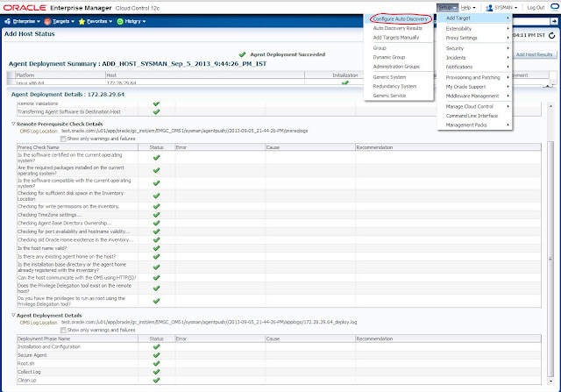Choose Redundancy System menu entry
Viewport: 561px width, 392px height.
point(394,86)
